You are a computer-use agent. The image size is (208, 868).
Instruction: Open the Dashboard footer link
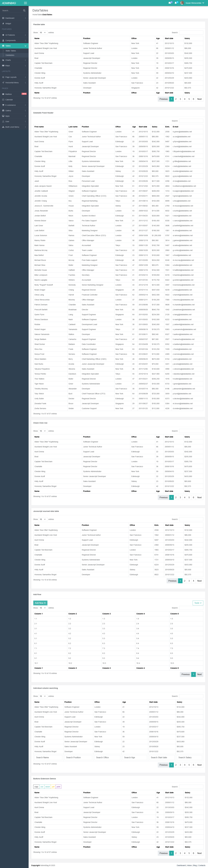click(181, 865)
